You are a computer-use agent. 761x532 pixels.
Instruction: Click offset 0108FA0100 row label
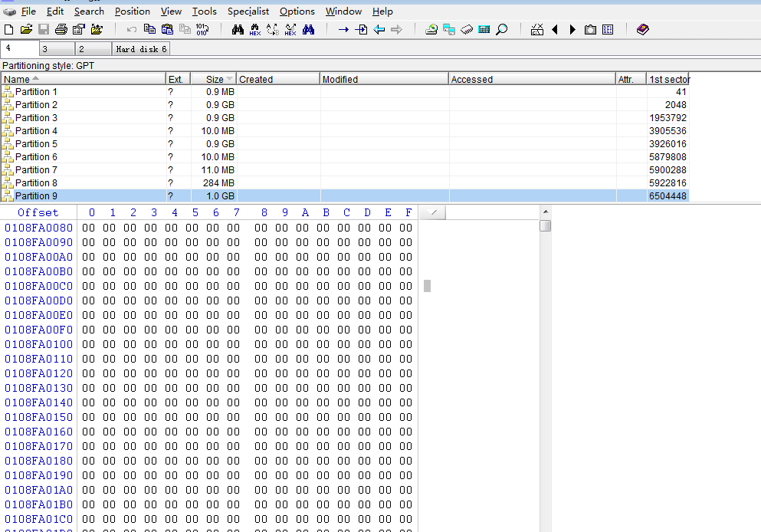[39, 344]
